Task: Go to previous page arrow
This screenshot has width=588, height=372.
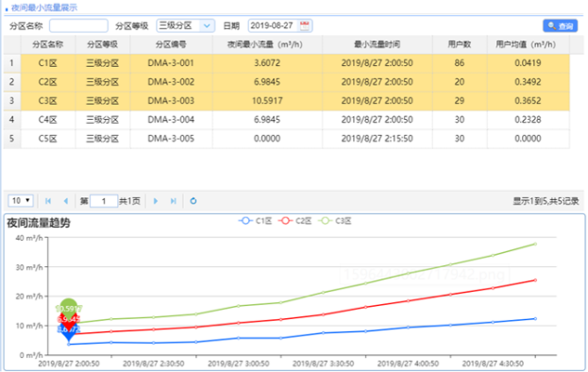Action: pos(66,201)
